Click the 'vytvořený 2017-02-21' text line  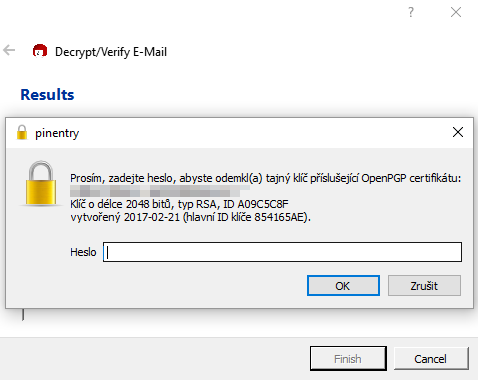pyautogui.click(x=190, y=217)
